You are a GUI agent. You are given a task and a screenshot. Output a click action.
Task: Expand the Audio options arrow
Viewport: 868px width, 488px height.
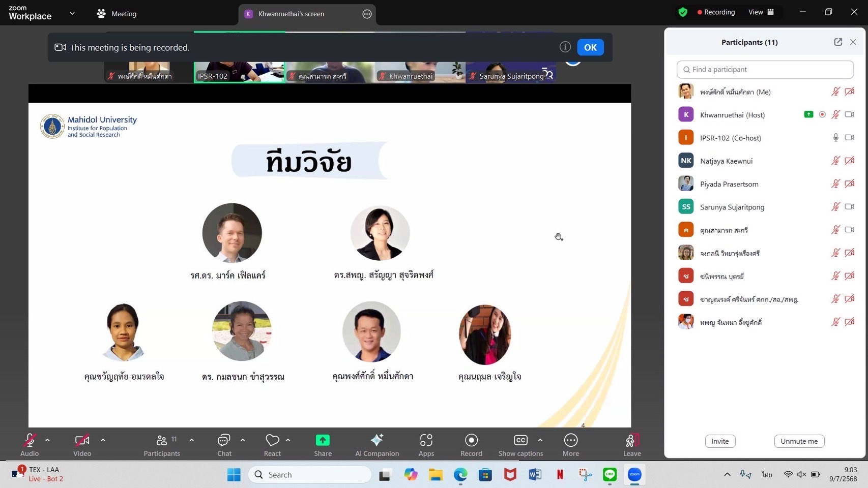pyautogui.click(x=47, y=440)
